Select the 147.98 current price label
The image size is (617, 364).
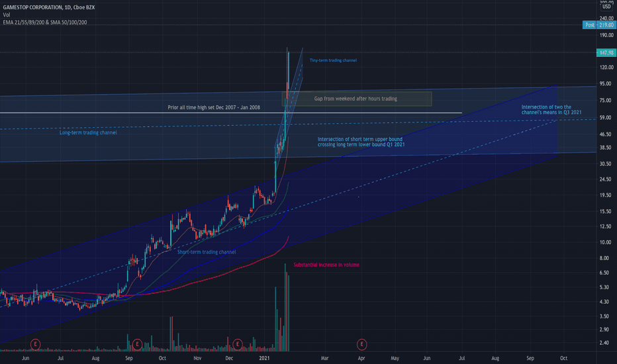(x=606, y=52)
